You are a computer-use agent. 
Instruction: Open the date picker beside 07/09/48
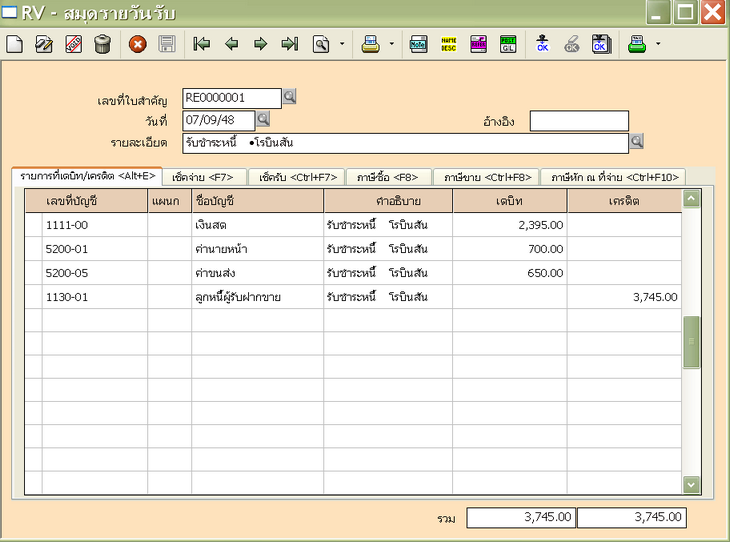[264, 120]
